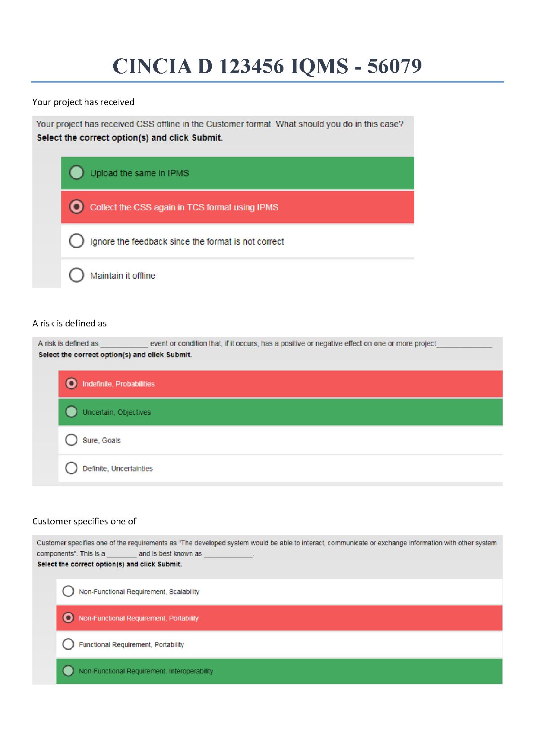Select 'Collect the CSS again in TCS format' radio

[76, 207]
